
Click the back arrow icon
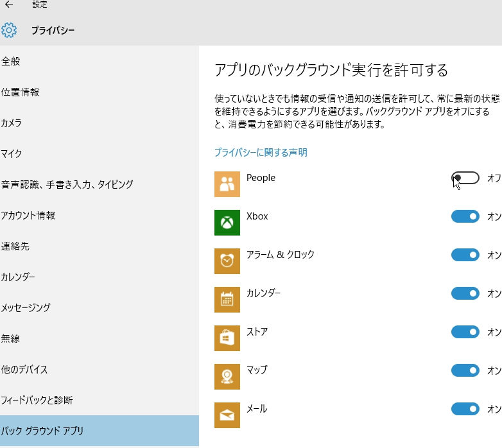pyautogui.click(x=9, y=4)
